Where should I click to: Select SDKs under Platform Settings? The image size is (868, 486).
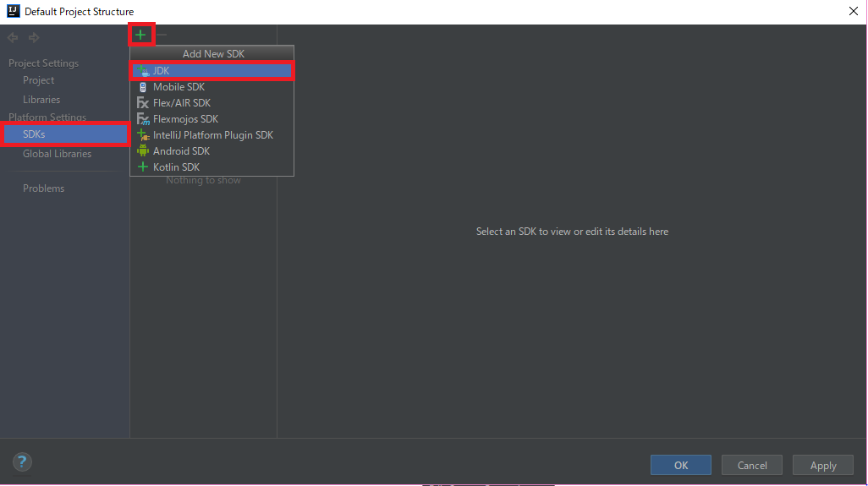click(x=65, y=134)
